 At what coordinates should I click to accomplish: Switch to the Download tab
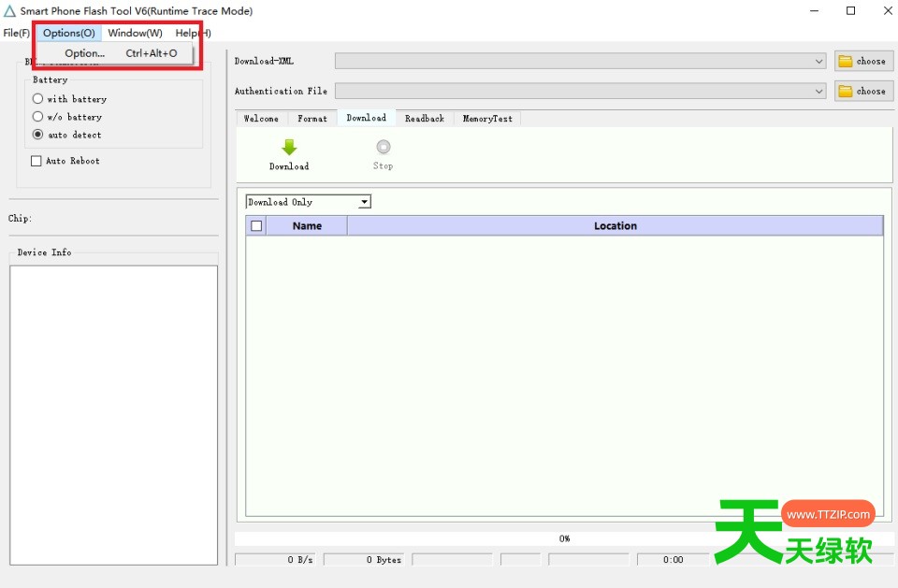[x=366, y=118]
